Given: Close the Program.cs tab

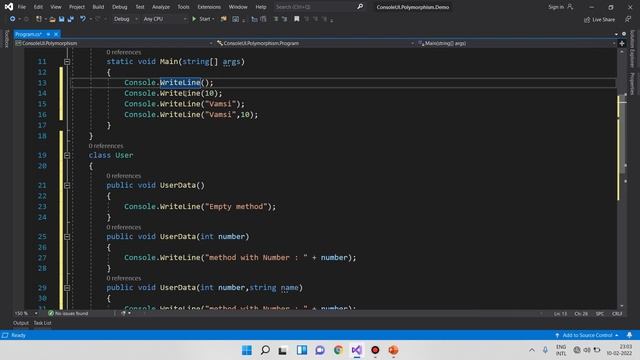Looking at the screenshot, I should pos(56,34).
